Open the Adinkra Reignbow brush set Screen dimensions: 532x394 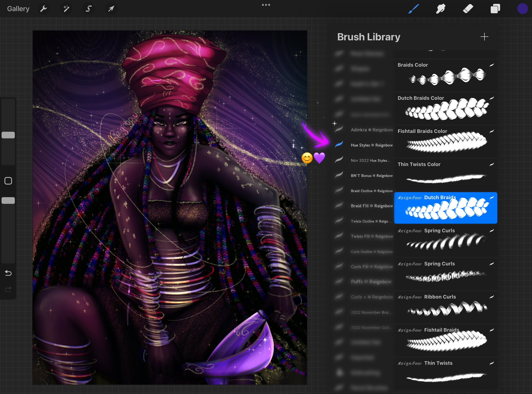[x=372, y=130]
